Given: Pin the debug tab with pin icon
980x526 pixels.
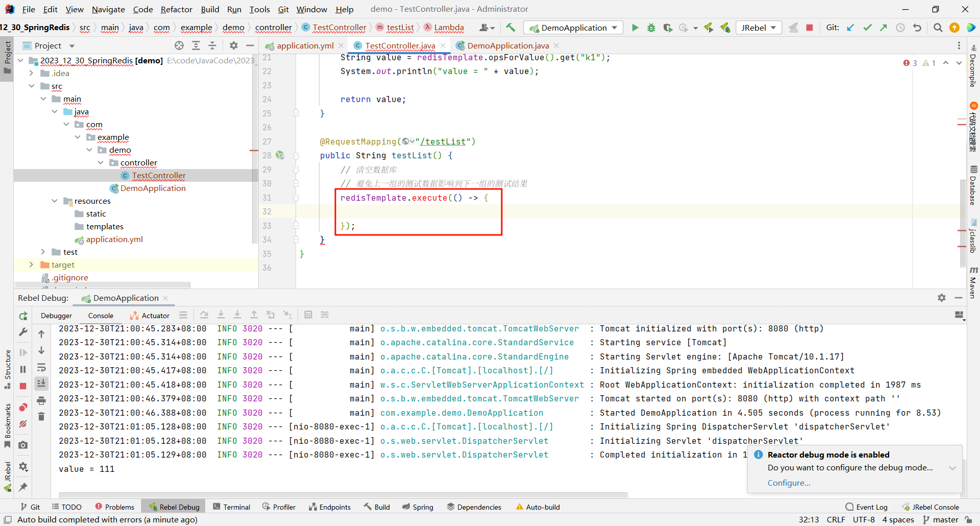Looking at the screenshot, I should (x=23, y=487).
